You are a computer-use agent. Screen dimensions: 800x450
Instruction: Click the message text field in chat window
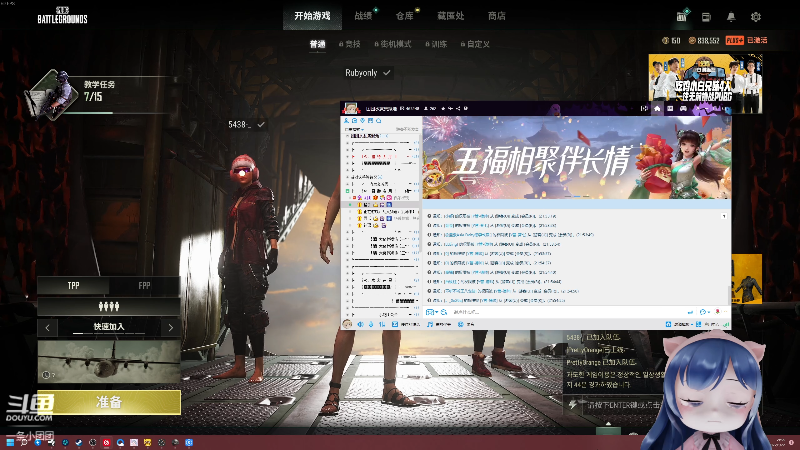tap(566, 312)
